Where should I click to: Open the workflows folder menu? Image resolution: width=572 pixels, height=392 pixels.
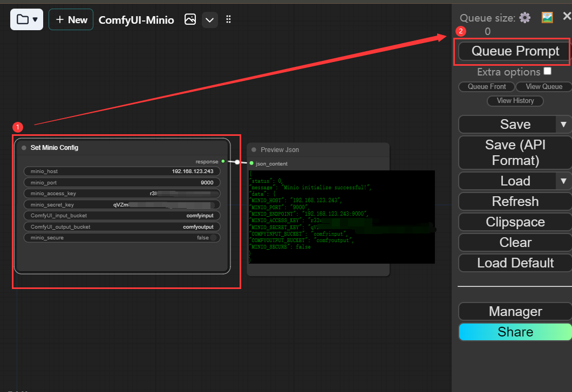coord(26,19)
